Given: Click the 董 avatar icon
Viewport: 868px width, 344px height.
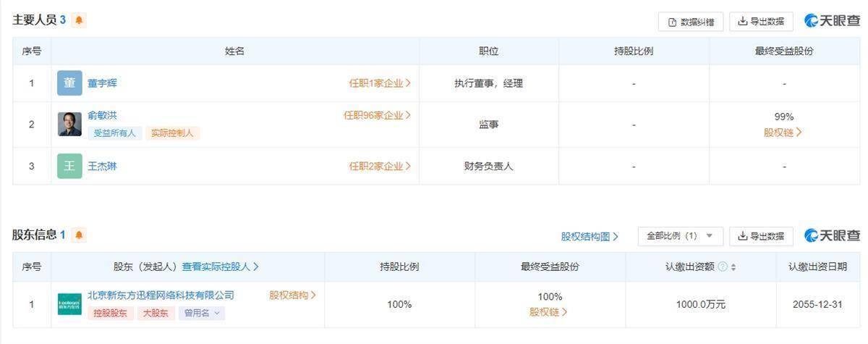Looking at the screenshot, I should click(69, 83).
